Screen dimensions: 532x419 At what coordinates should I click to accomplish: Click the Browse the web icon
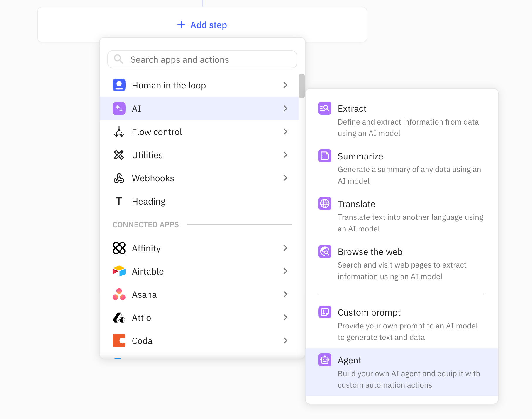click(x=325, y=251)
